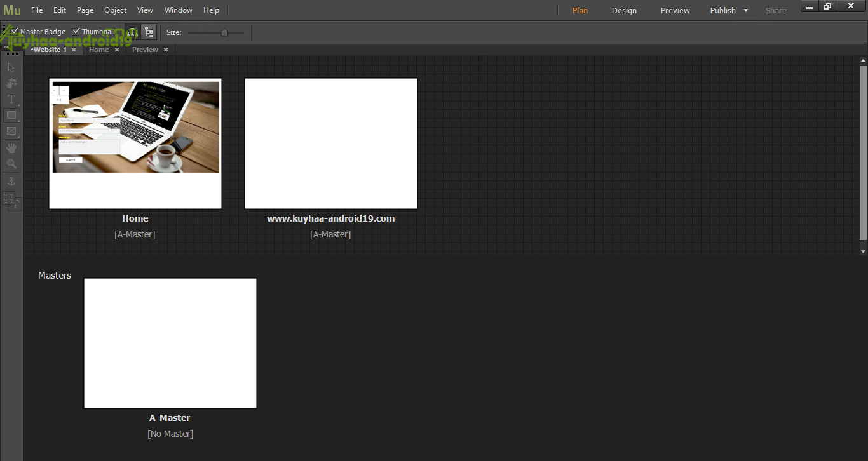Click the sitemap scrollbar down arrow

[x=863, y=251]
